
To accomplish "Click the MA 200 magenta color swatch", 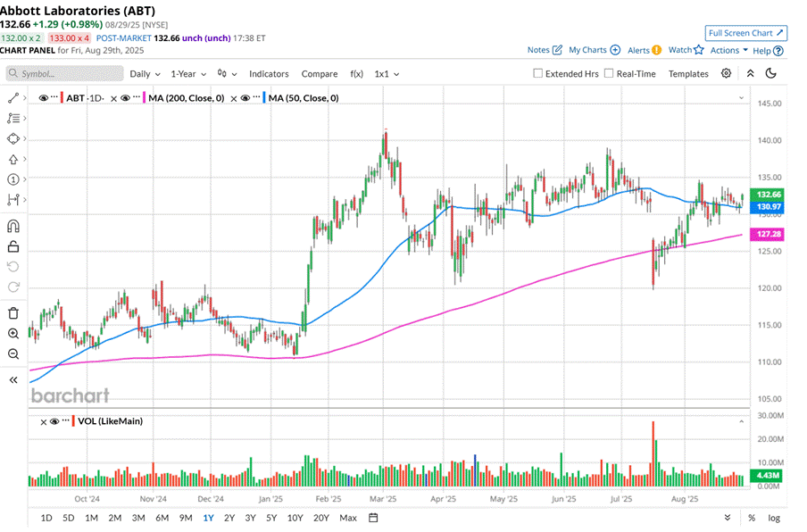I will (145, 98).
